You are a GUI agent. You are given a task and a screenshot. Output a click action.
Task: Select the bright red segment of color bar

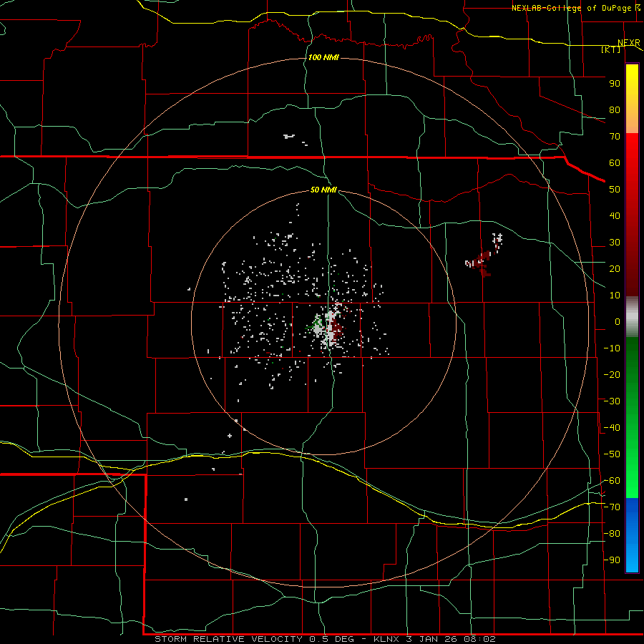(632, 165)
